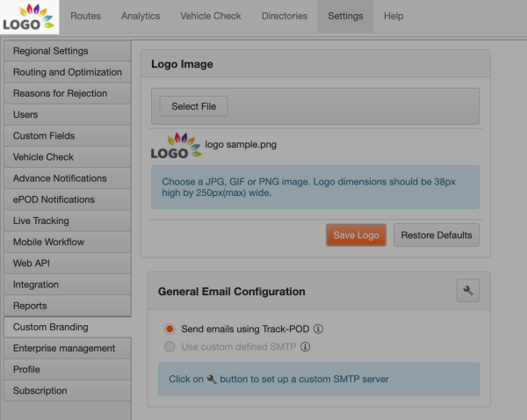The width and height of the screenshot is (527, 420).
Task: Select Send emails using Track-POD radio
Action: point(170,329)
